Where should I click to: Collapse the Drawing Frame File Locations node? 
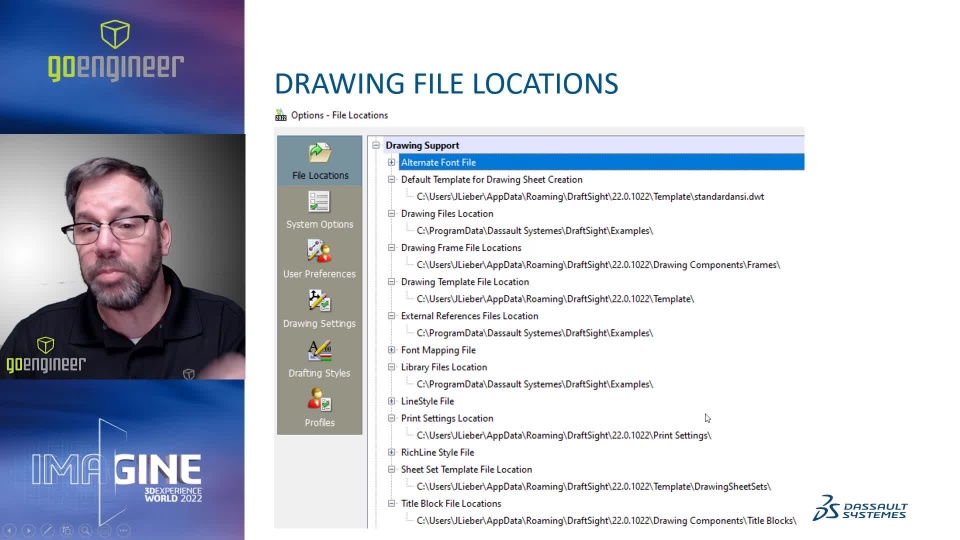click(391, 247)
